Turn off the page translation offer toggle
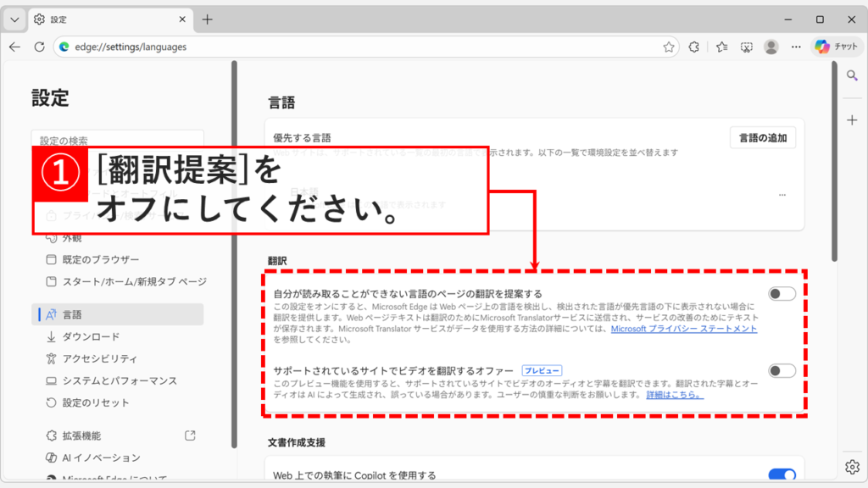Viewport: 868px width, 488px height. coord(781,293)
